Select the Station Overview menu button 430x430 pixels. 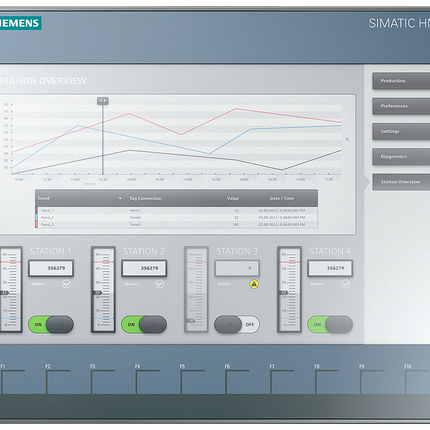coord(401,182)
